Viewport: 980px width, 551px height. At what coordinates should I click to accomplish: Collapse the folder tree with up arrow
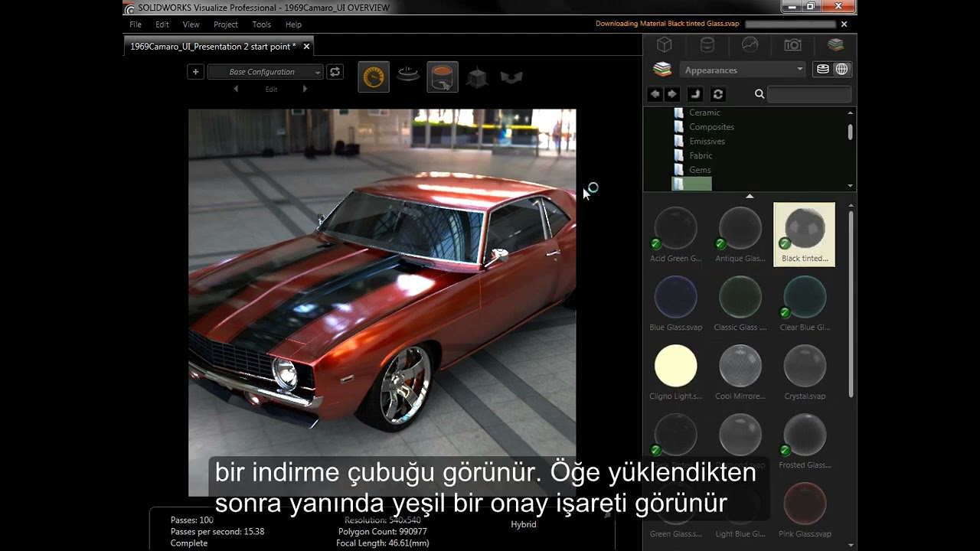[750, 197]
